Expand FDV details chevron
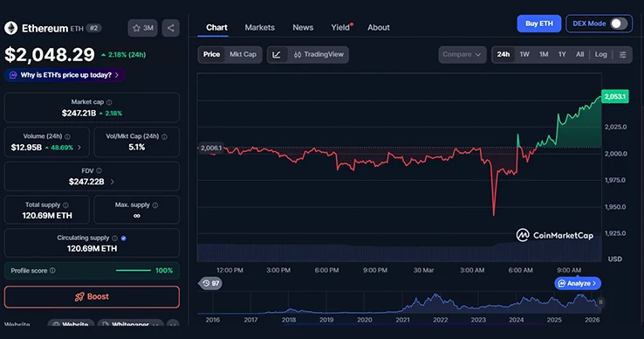644x339 pixels. point(112,182)
